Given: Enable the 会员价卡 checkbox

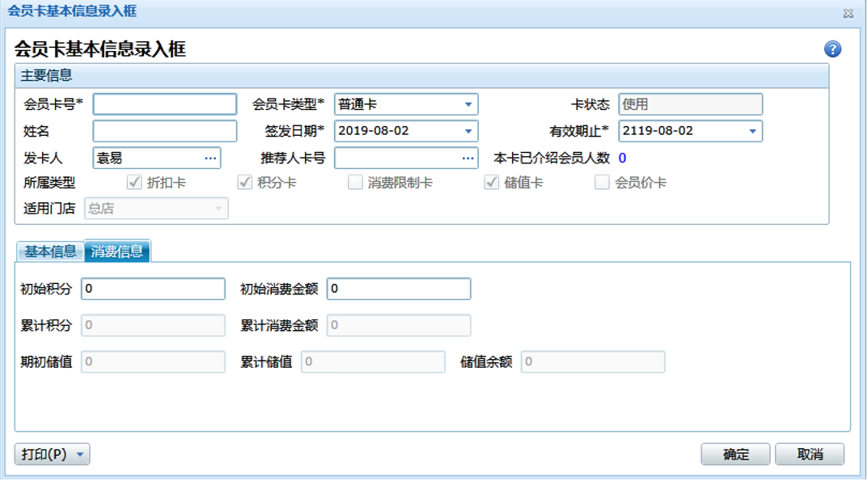Looking at the screenshot, I should (602, 183).
